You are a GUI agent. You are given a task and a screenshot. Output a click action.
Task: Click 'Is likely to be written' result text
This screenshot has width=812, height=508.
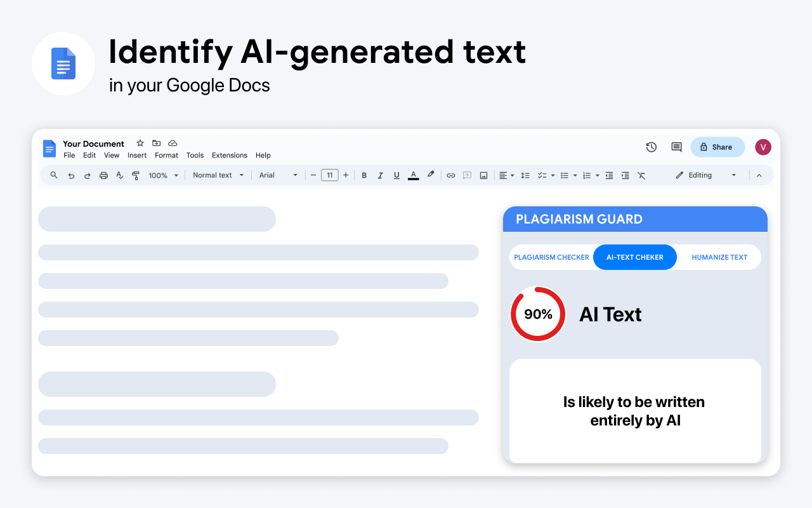[x=634, y=402]
